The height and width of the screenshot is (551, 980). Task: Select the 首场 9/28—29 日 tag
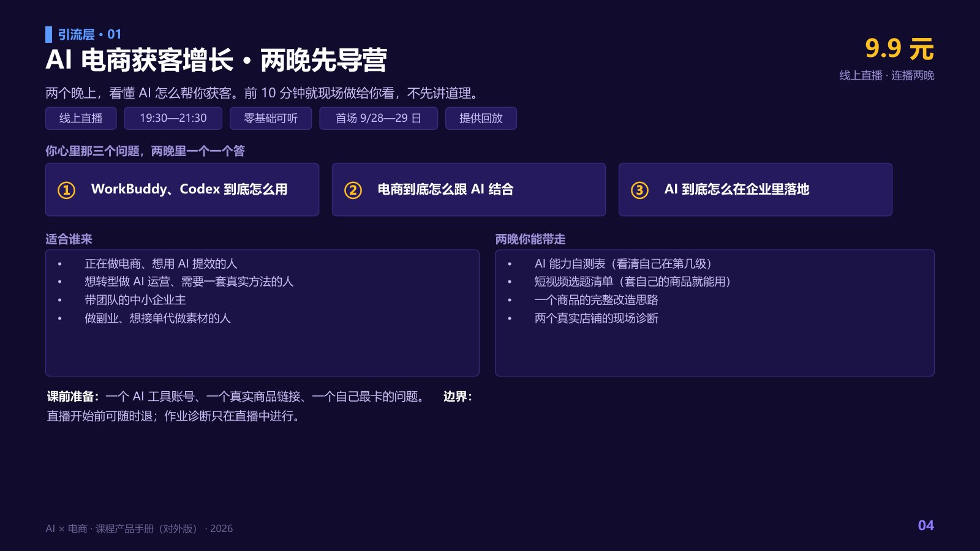tap(379, 118)
